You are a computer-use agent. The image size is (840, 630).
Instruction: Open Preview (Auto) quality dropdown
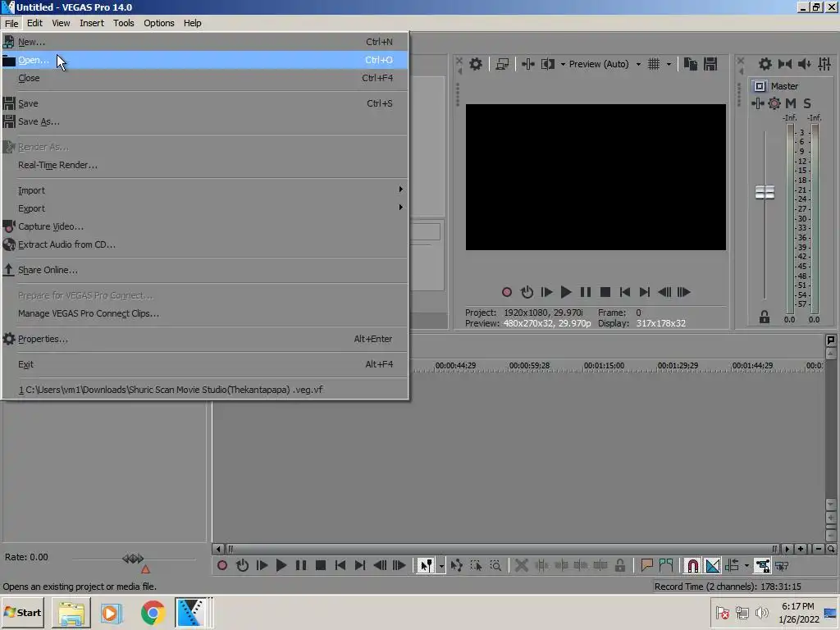(604, 64)
